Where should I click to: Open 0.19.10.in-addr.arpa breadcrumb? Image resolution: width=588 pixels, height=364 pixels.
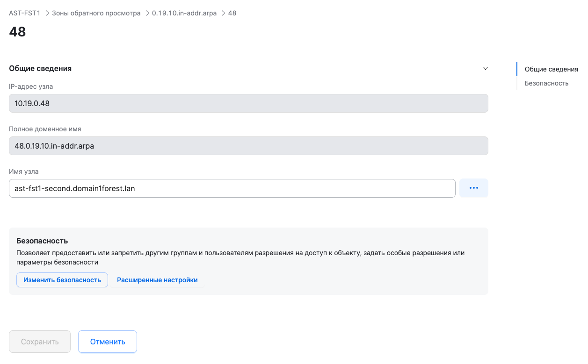pos(184,13)
